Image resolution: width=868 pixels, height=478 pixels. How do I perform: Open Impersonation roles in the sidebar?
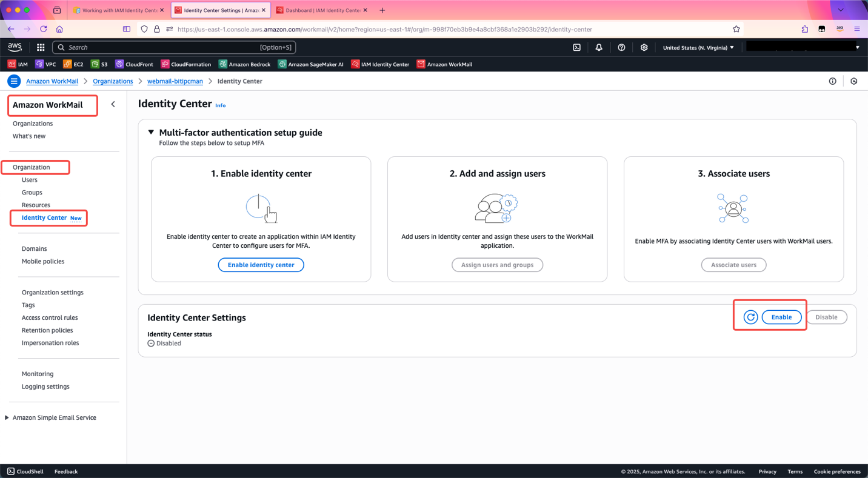click(x=50, y=343)
